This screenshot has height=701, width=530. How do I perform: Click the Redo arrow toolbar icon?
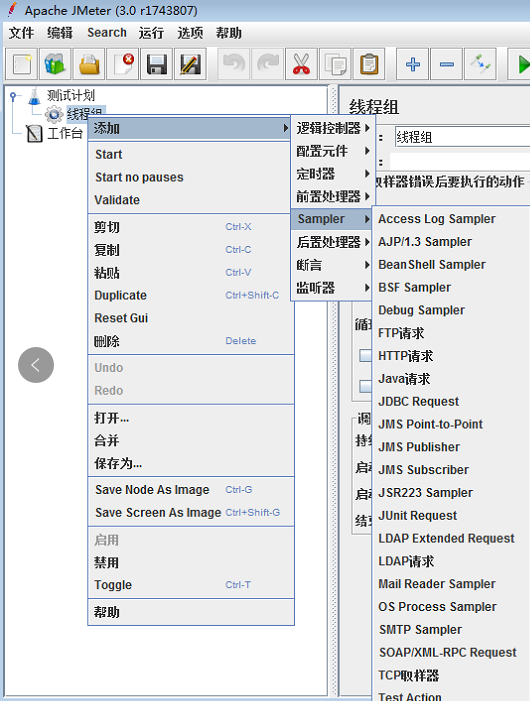268,64
